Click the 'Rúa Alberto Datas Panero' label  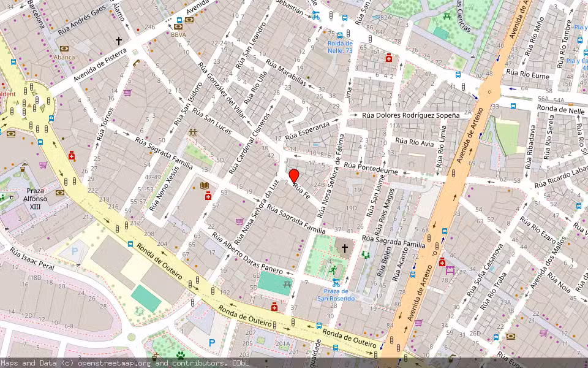coord(247,253)
